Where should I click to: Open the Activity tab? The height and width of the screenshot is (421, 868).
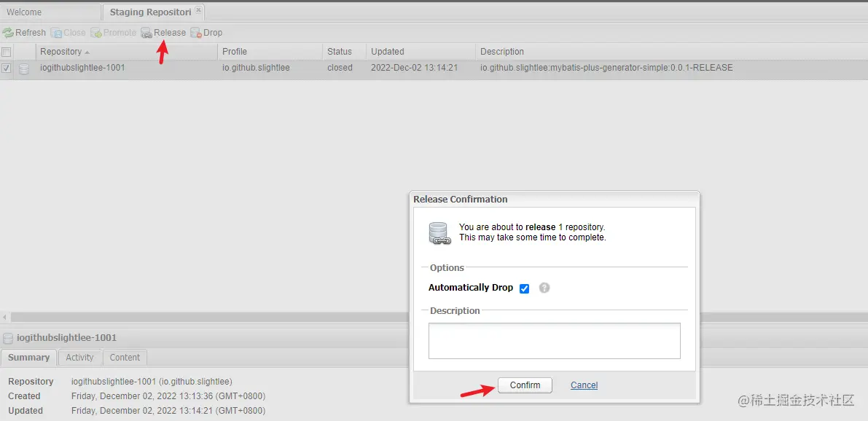tap(79, 358)
